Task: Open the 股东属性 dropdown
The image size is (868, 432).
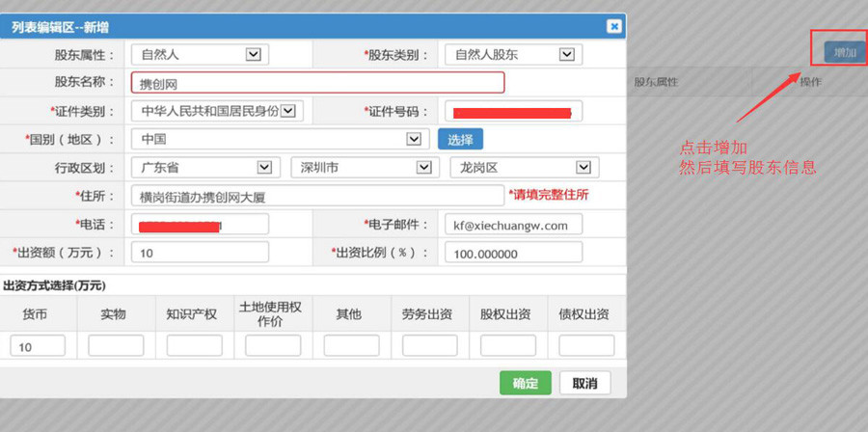Action: [253, 55]
